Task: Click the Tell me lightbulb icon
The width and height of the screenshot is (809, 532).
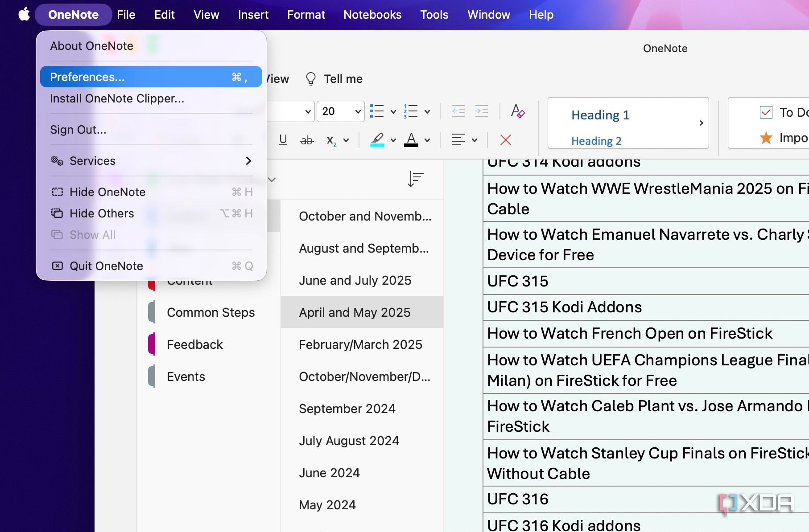Action: 310,79
